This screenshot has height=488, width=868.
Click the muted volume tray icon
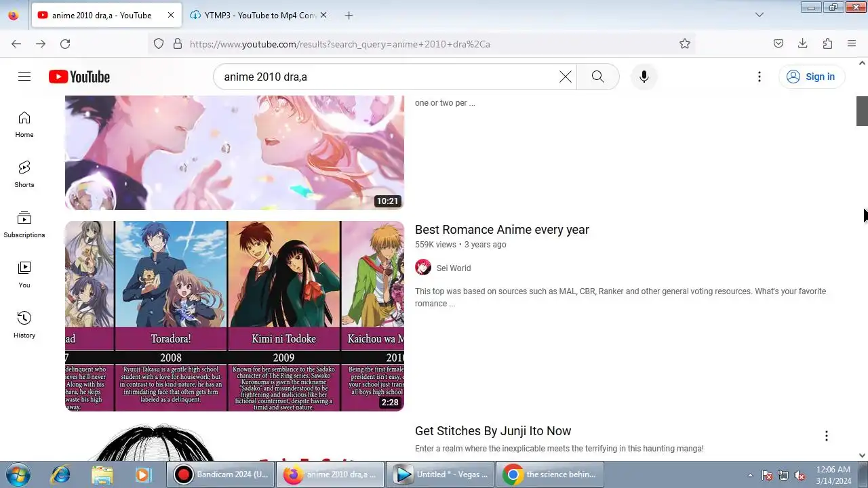tap(800, 475)
